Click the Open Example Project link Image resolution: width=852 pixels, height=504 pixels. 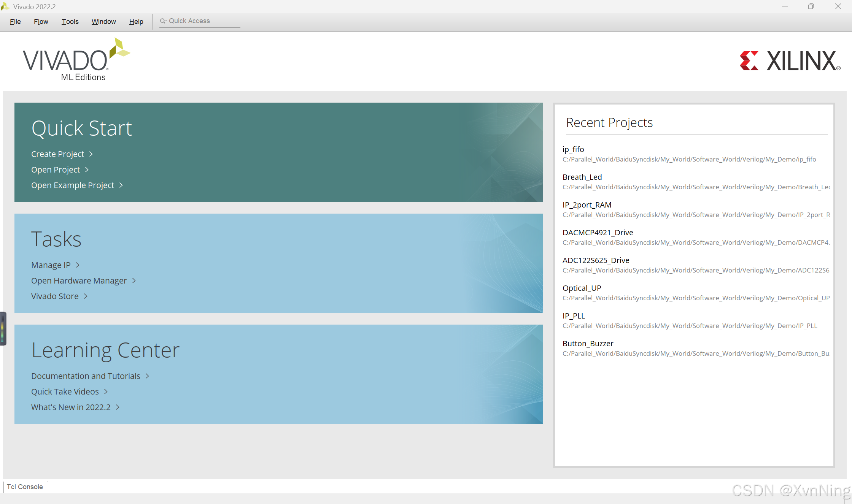click(73, 185)
